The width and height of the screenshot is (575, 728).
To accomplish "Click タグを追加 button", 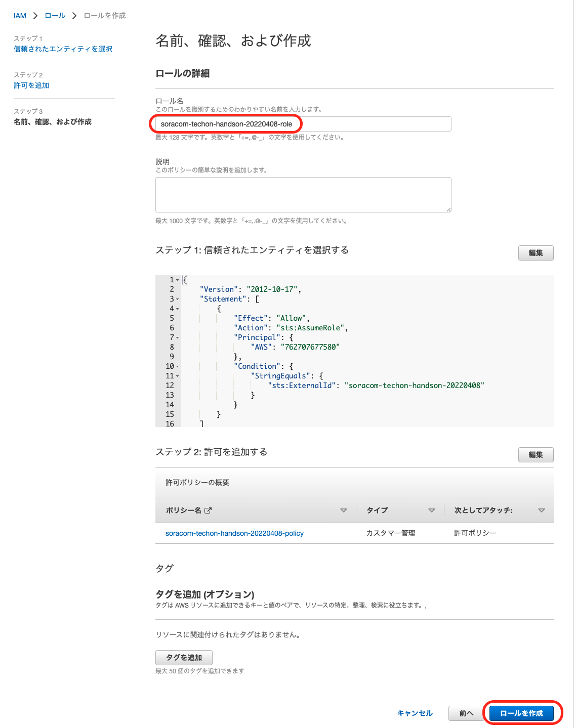I will (184, 658).
